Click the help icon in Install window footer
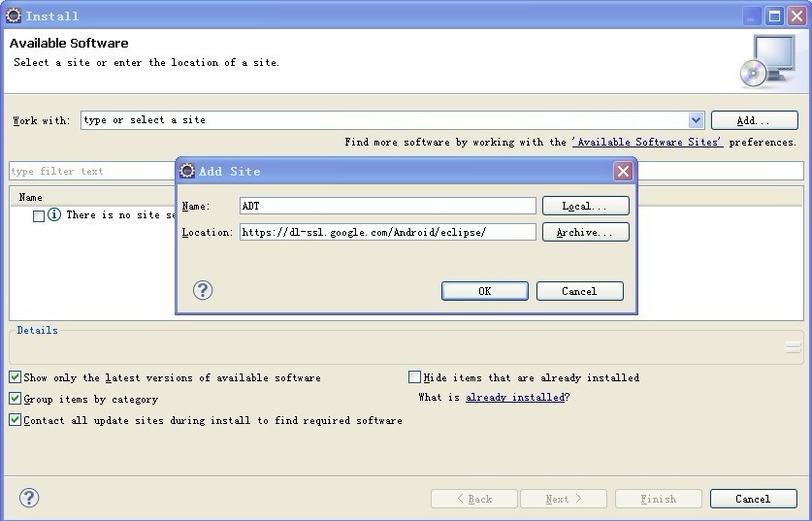 [29, 498]
